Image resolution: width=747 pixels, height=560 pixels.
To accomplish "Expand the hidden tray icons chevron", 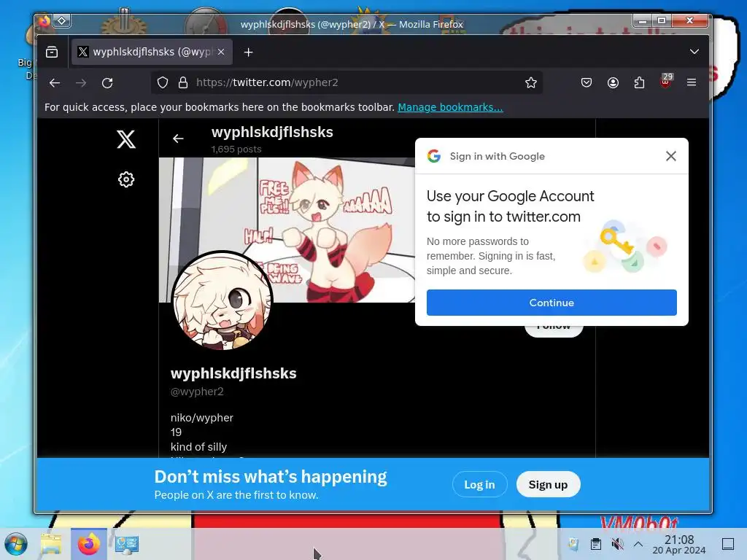I will pos(638,544).
